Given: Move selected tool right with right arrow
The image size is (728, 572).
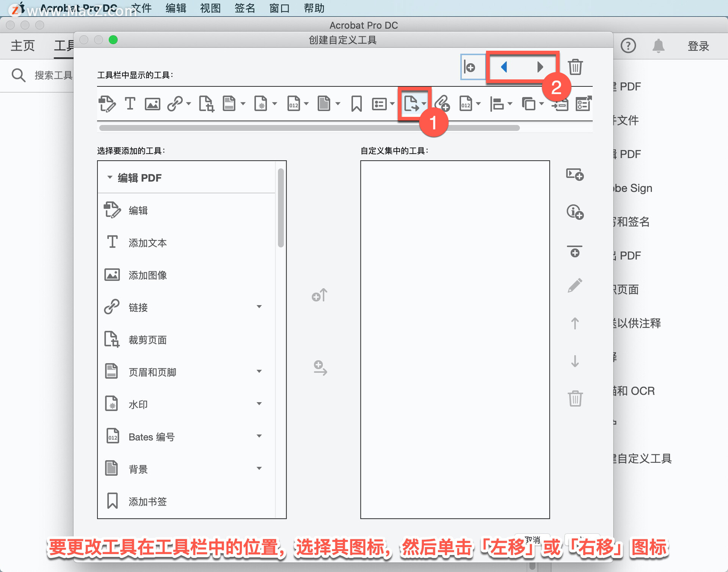Looking at the screenshot, I should pos(540,67).
